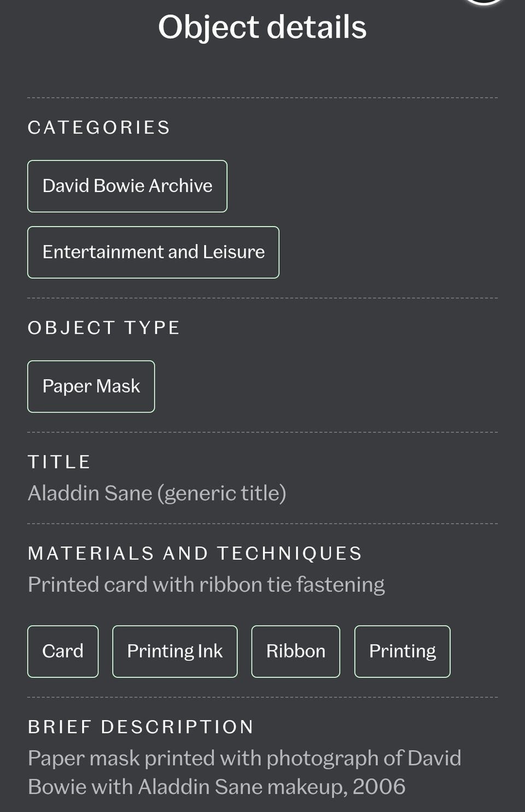Click the CATEGORIES section label

click(99, 127)
